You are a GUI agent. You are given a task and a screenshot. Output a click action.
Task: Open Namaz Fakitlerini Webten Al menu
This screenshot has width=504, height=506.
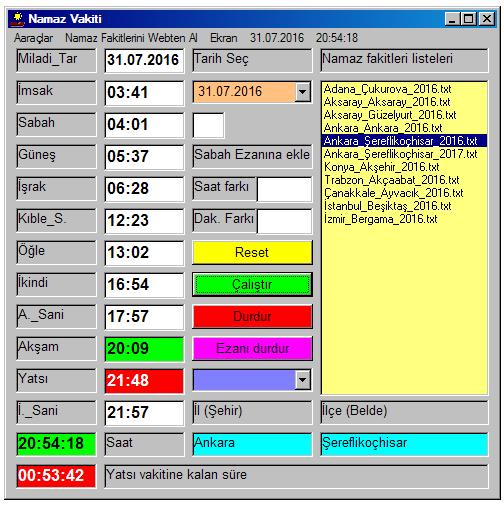click(x=131, y=38)
